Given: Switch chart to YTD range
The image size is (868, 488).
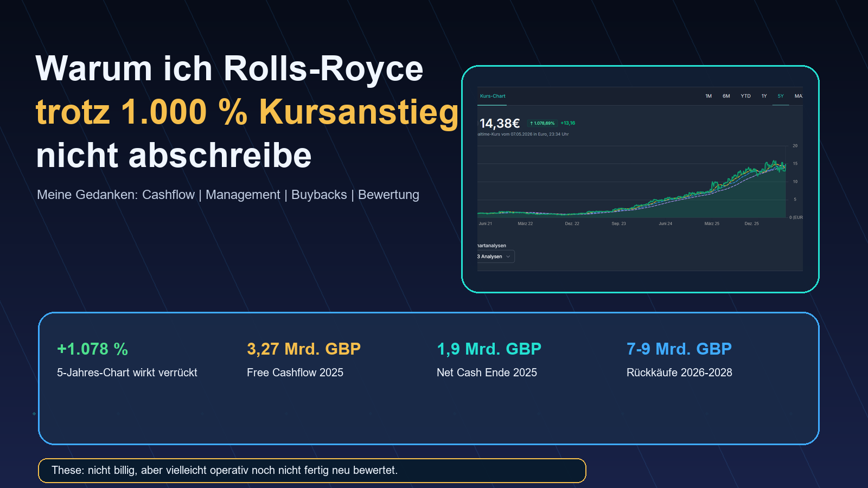Looking at the screenshot, I should pos(746,96).
